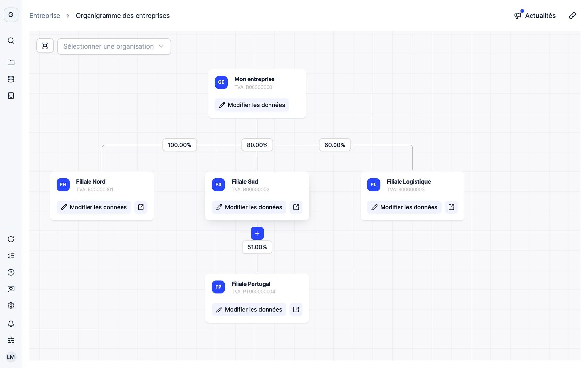
Task: Click the Filiale Portugal company name
Action: 251,284
